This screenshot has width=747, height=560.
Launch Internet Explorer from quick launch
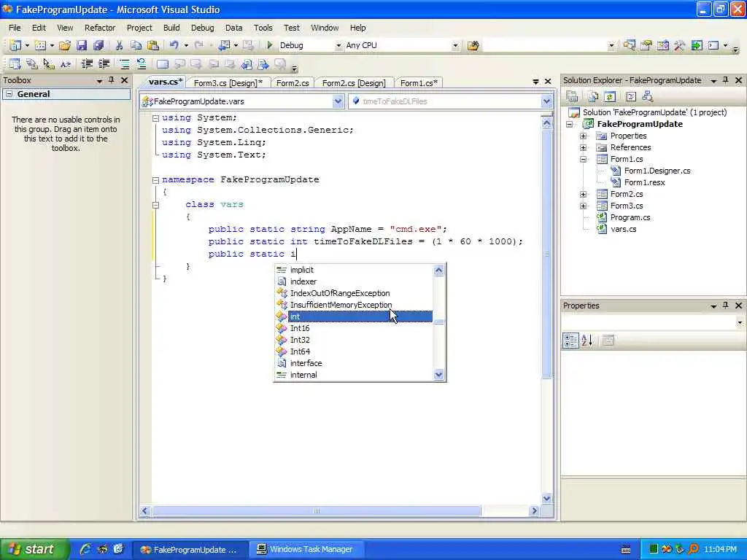(x=85, y=549)
